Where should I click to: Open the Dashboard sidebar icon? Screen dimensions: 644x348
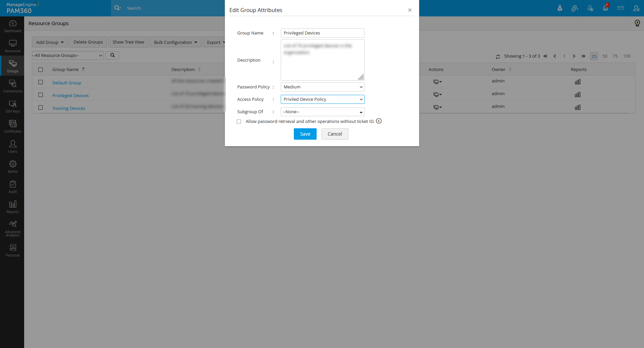click(12, 26)
